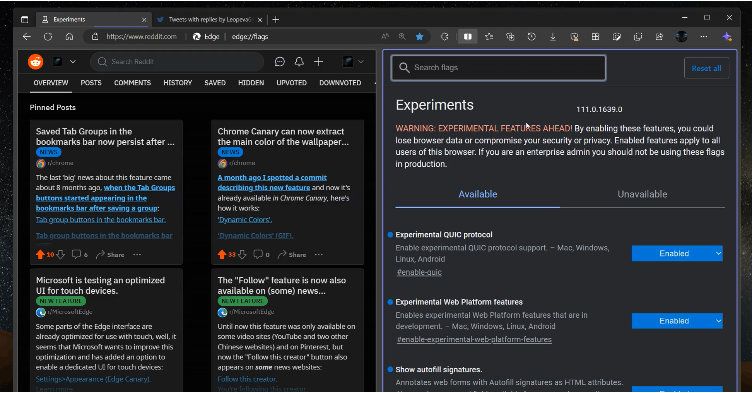Open Reddit HISTORY tab
The width and height of the screenshot is (752, 393).
[177, 83]
